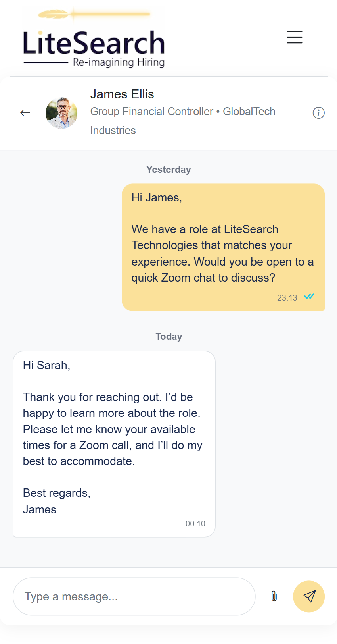Image resolution: width=337 pixels, height=644 pixels.
Task: Click the 00:10 timestamp on the received message
Action: point(195,524)
